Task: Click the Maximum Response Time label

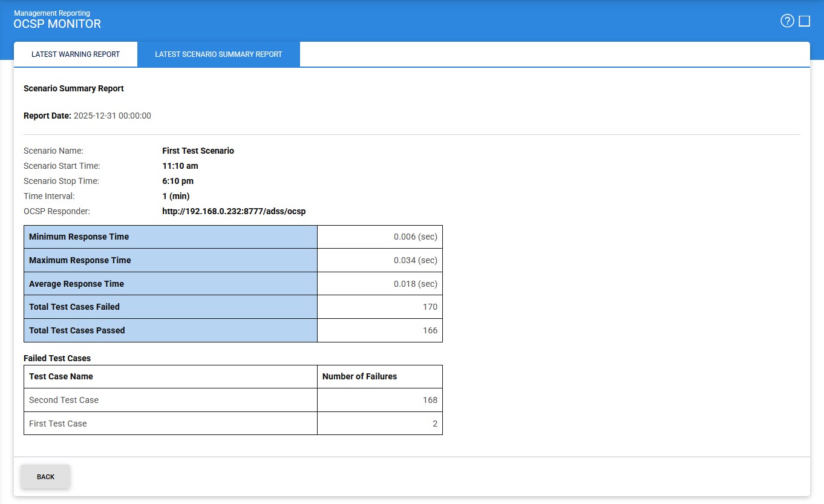Action: coord(80,260)
